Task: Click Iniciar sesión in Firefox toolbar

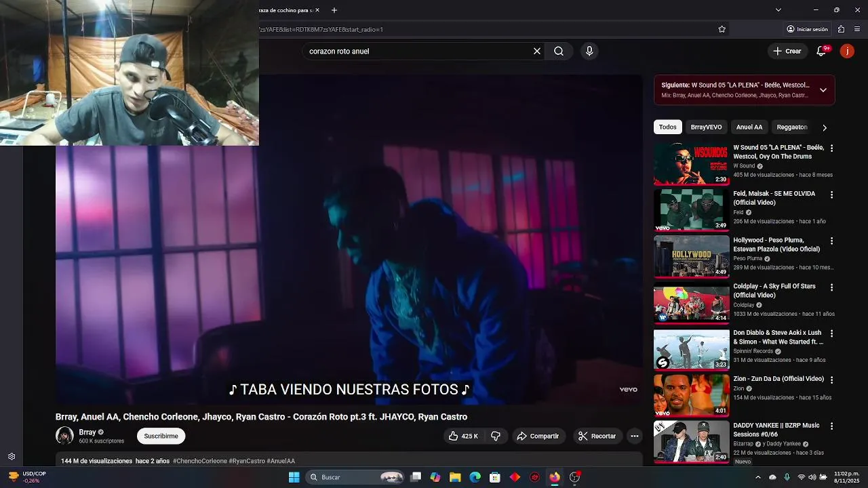Action: tap(807, 29)
